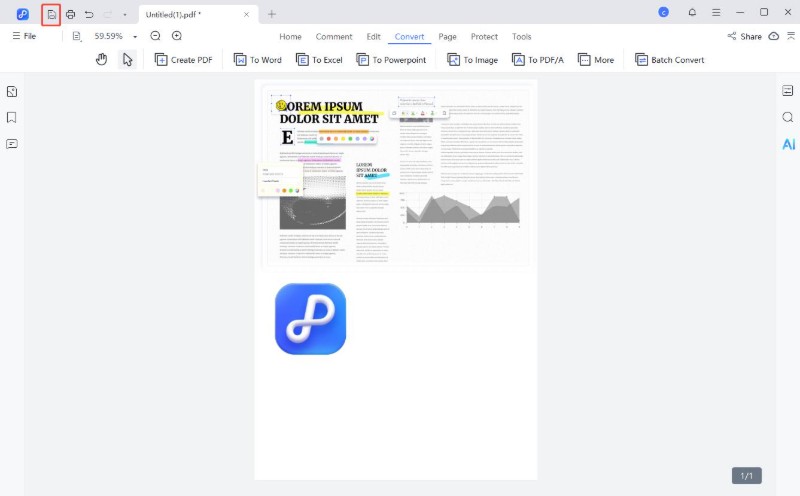The width and height of the screenshot is (800, 496).
Task: Zoom out with the minus icon
Action: (x=156, y=36)
